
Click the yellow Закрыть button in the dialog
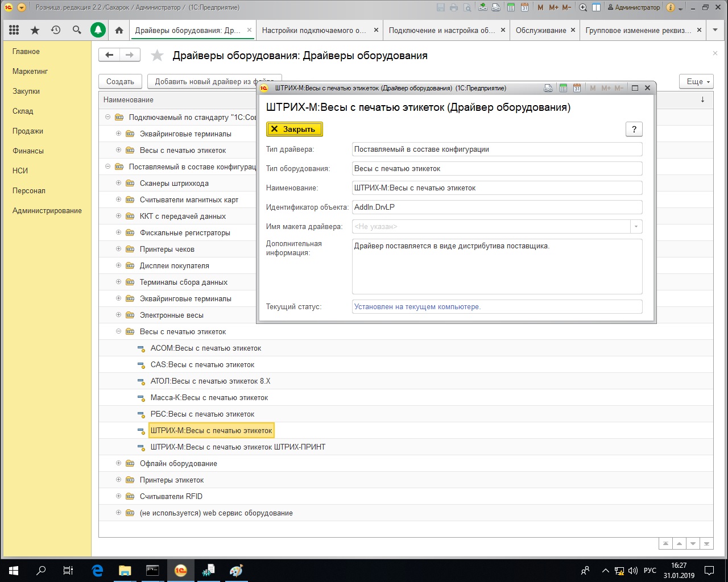pos(295,129)
